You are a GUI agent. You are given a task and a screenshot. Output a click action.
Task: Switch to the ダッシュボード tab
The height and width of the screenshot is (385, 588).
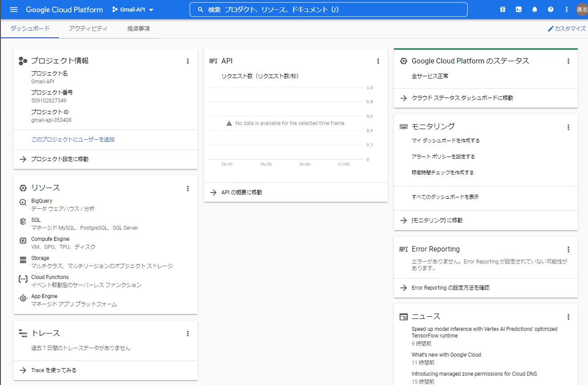(x=30, y=28)
